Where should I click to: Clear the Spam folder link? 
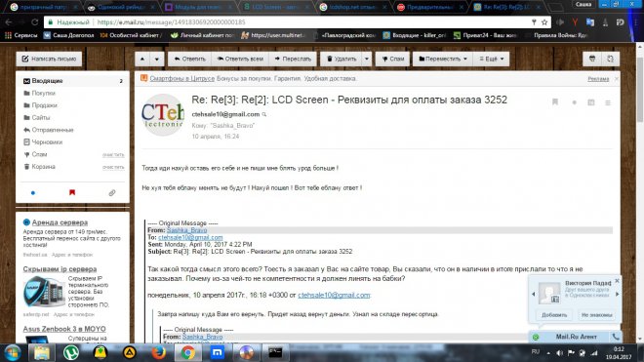tap(113, 155)
